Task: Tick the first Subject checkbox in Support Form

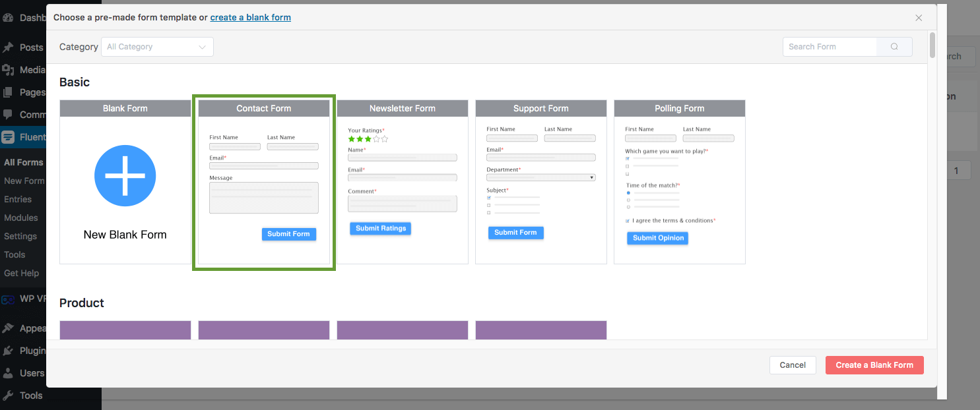Action: pyautogui.click(x=488, y=197)
